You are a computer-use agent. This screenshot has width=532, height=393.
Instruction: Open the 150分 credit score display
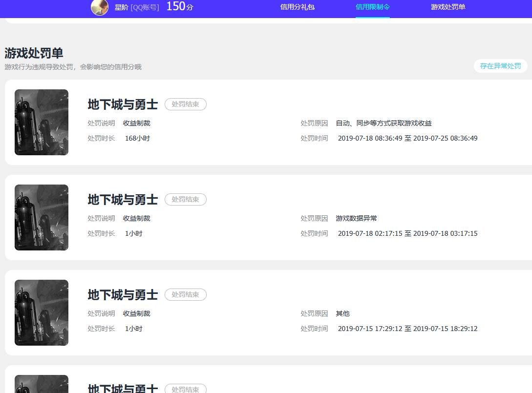(x=179, y=7)
